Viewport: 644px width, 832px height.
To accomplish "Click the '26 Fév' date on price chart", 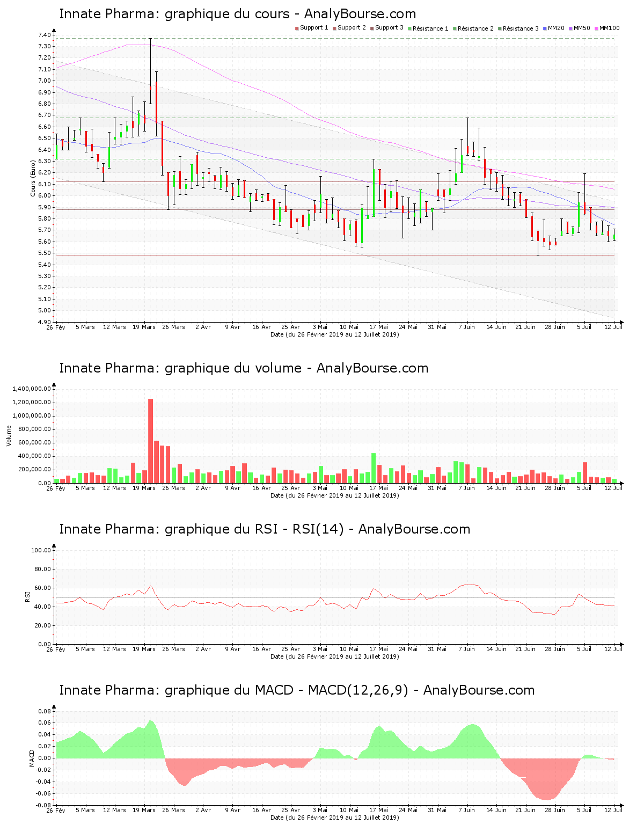I will (56, 327).
